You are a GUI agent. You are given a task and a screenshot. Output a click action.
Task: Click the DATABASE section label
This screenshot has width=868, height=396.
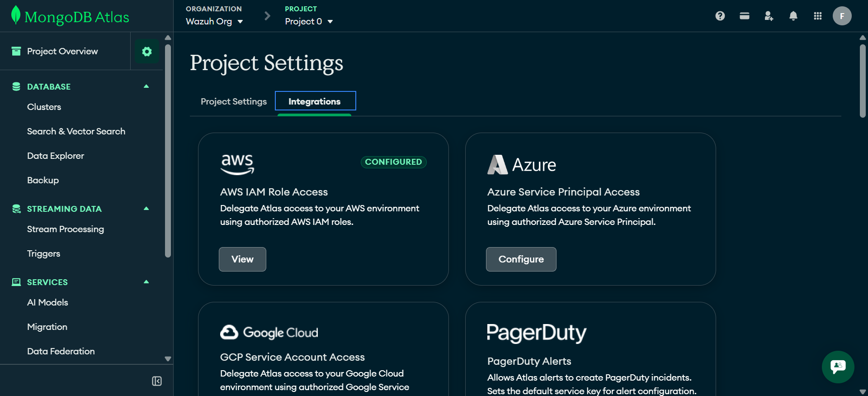tap(49, 86)
